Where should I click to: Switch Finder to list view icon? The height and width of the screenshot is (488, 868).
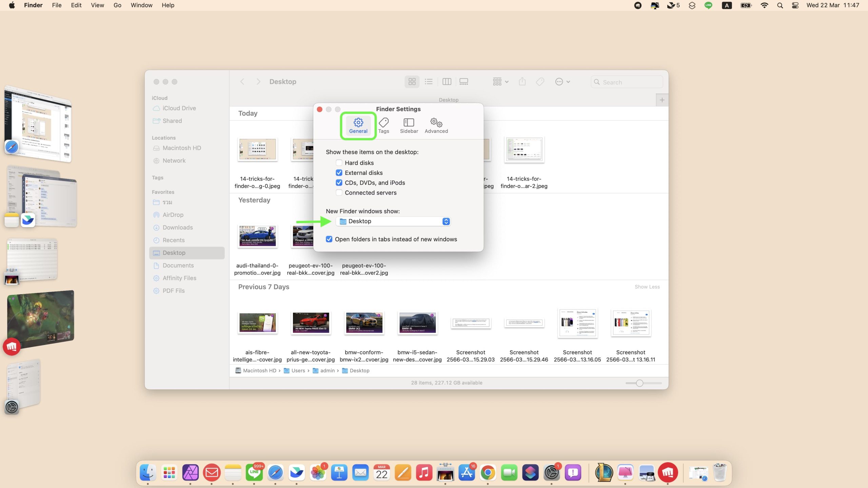(x=429, y=82)
